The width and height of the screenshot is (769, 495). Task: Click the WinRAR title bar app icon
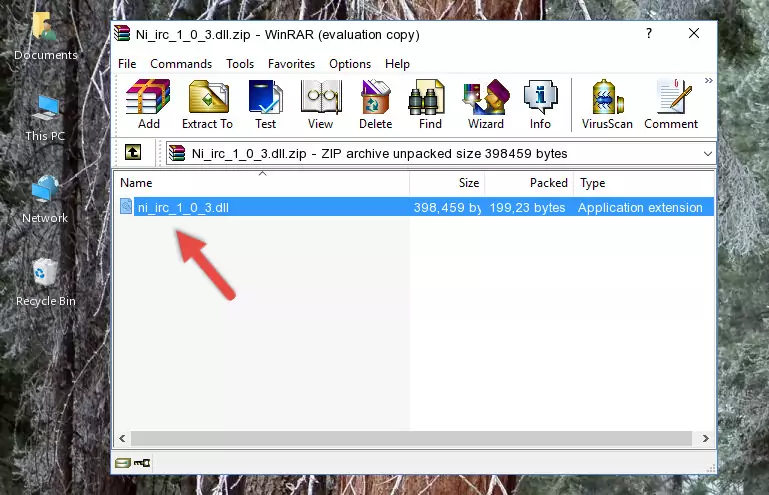click(122, 34)
